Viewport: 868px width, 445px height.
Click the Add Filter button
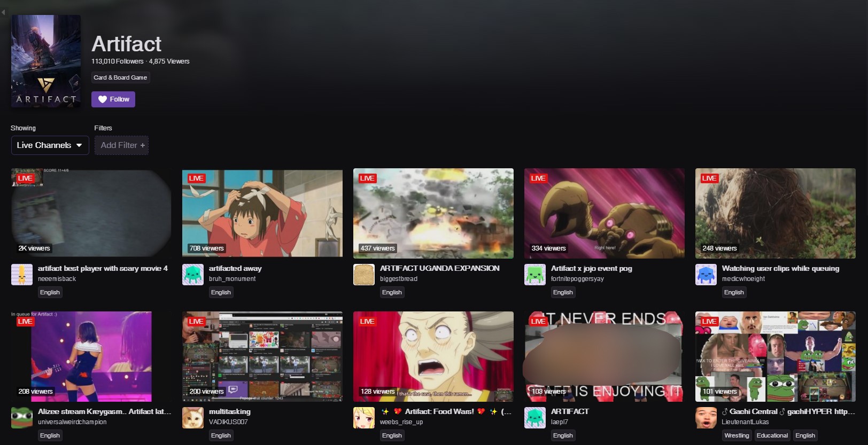click(122, 145)
